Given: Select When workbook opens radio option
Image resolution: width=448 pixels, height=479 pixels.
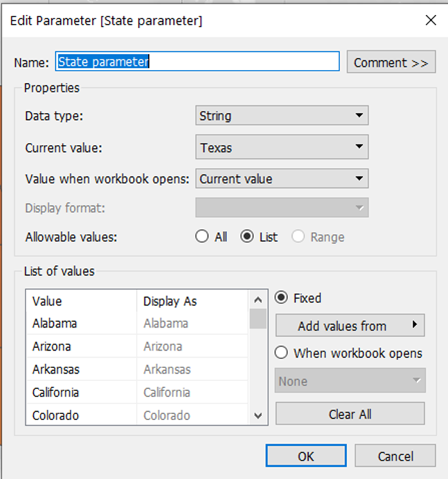Looking at the screenshot, I should point(281,353).
